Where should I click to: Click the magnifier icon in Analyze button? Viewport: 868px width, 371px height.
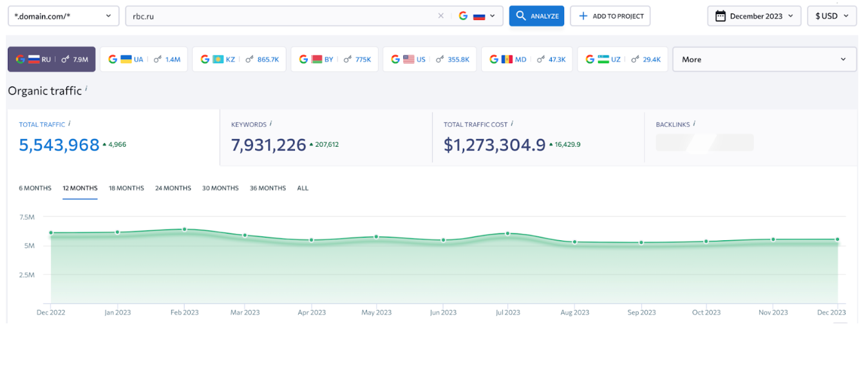(521, 16)
